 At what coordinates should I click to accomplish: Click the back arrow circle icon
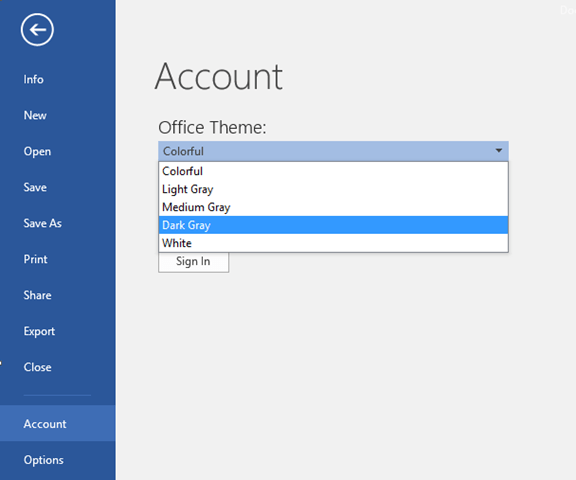37,30
